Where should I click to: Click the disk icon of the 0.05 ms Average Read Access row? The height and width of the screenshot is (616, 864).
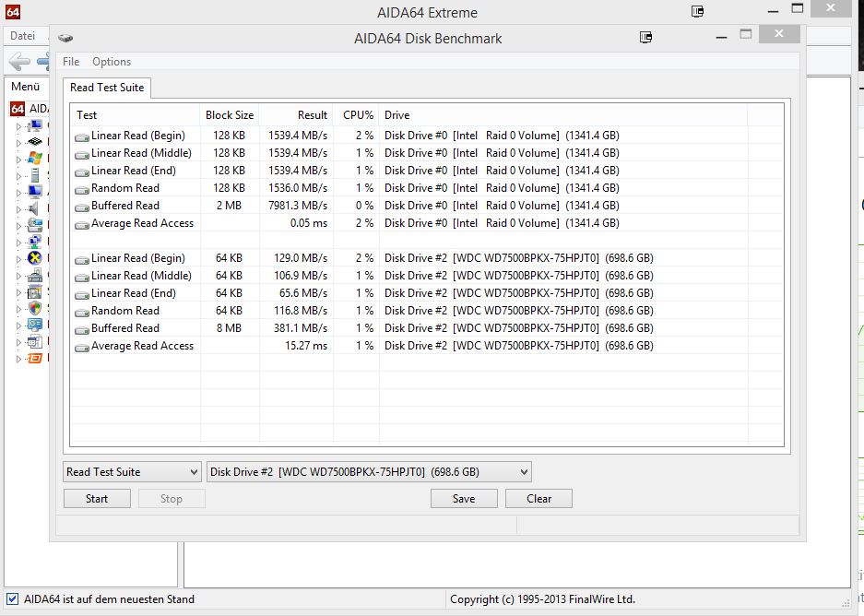(x=82, y=224)
